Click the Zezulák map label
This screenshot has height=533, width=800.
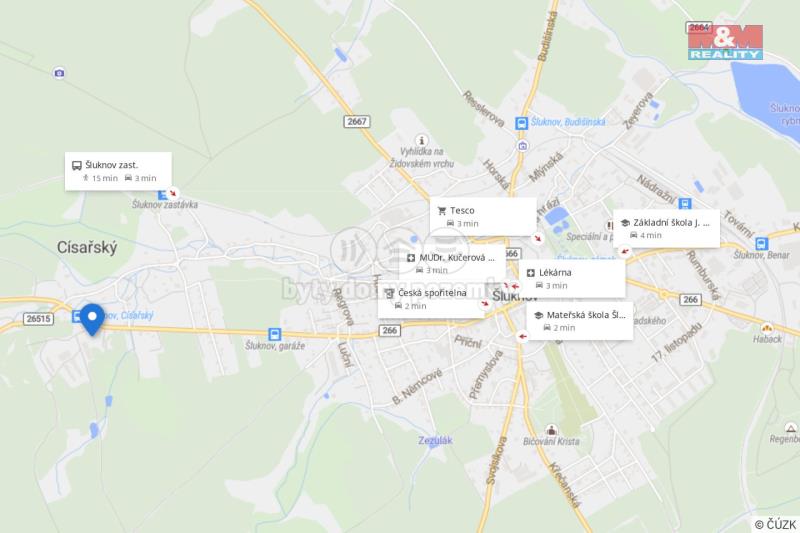435,440
